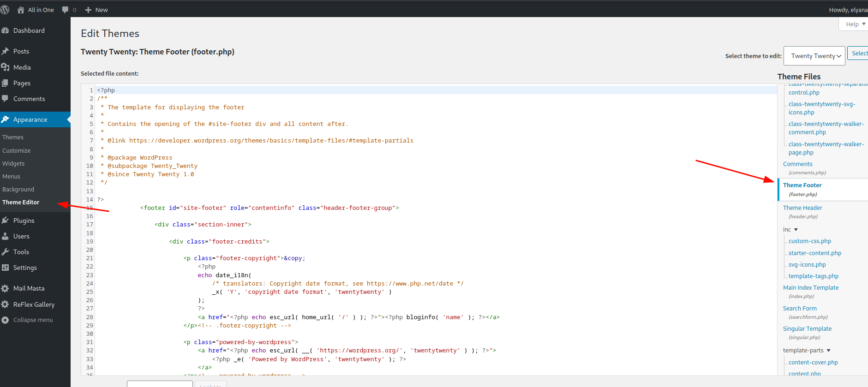Open class-twentytwenty-svg-icons.php file
The image size is (868, 387).
click(822, 108)
